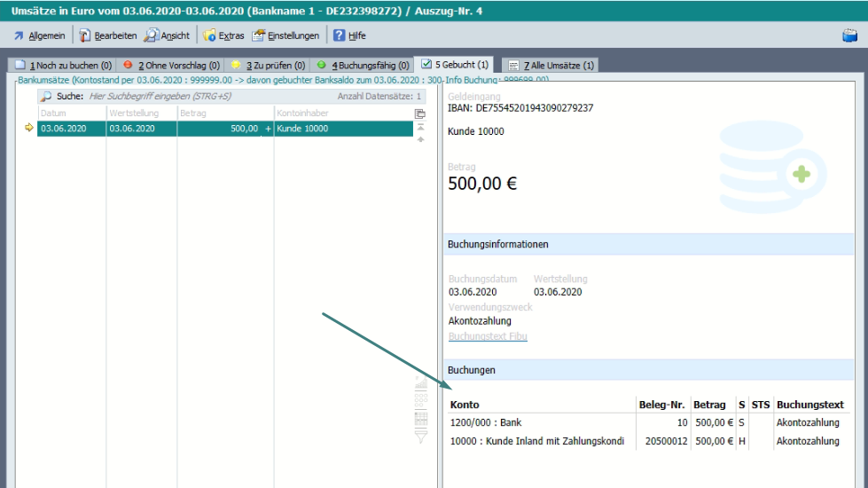Open the Zu prüfen tab
This screenshot has height=488, width=868.
click(269, 66)
